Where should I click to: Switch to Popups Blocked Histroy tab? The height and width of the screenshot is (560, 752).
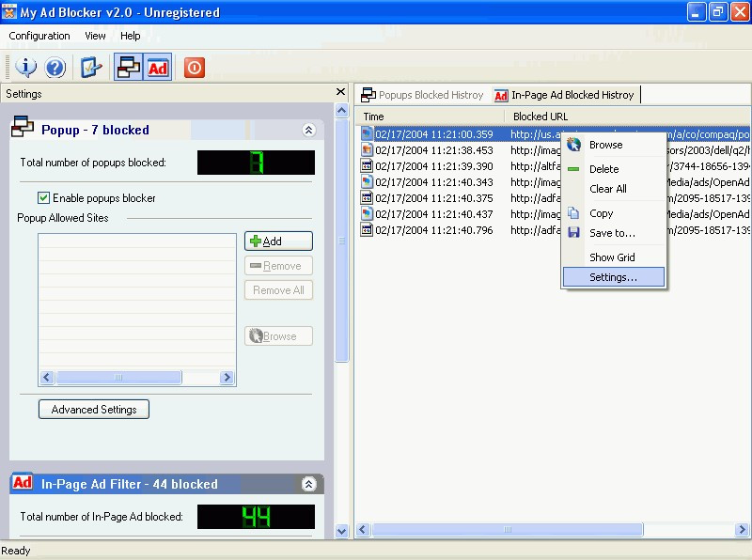[x=422, y=95]
